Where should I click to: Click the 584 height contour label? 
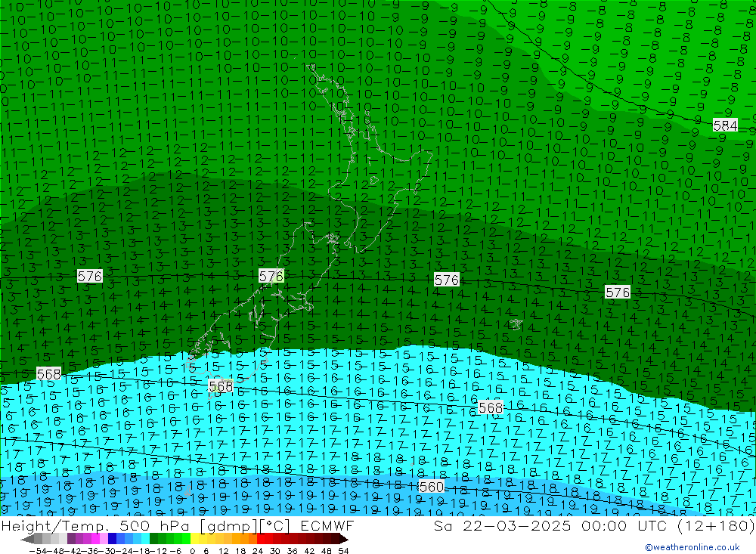point(725,125)
